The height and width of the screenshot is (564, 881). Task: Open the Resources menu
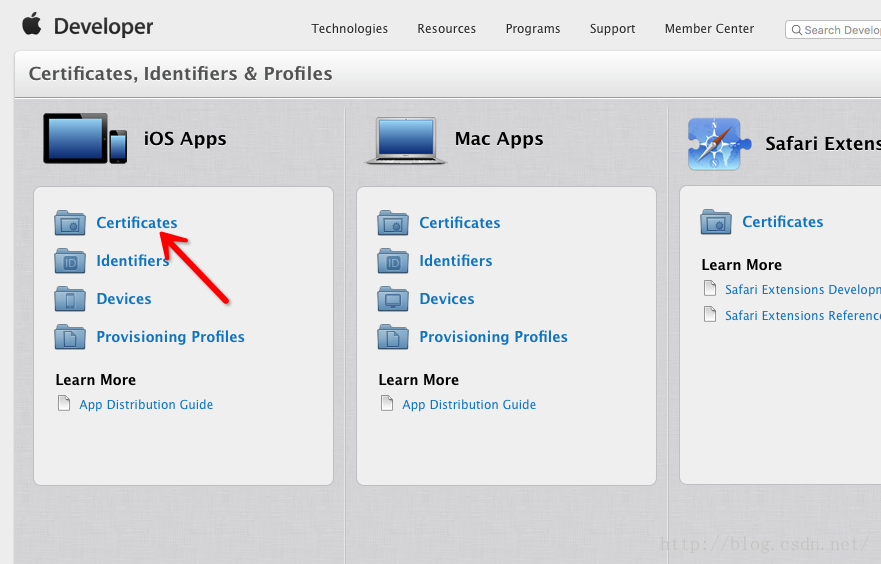tap(447, 29)
